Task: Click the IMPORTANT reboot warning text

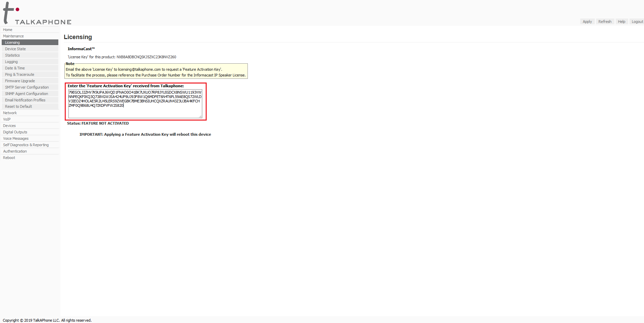Action: pos(145,134)
